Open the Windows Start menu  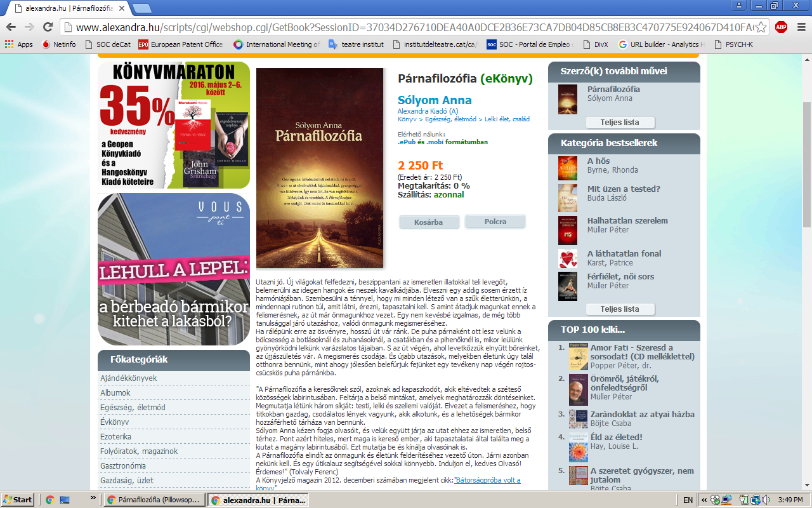tap(18, 500)
